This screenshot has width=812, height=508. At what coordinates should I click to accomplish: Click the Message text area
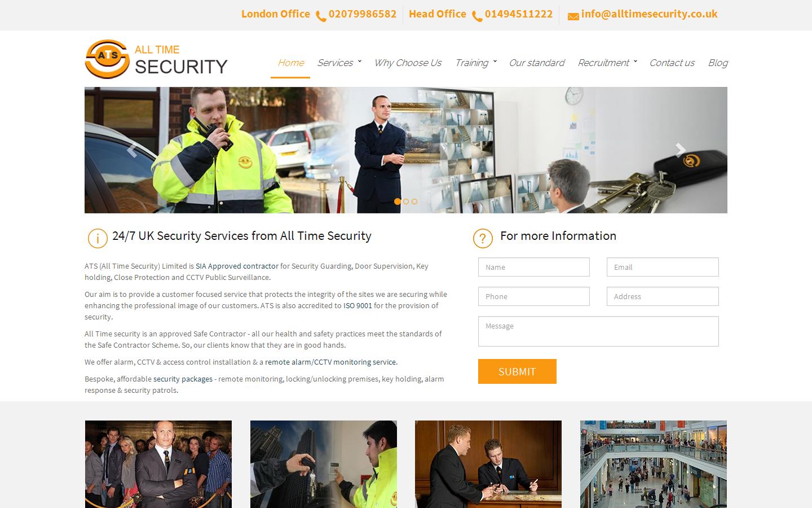[x=598, y=331]
